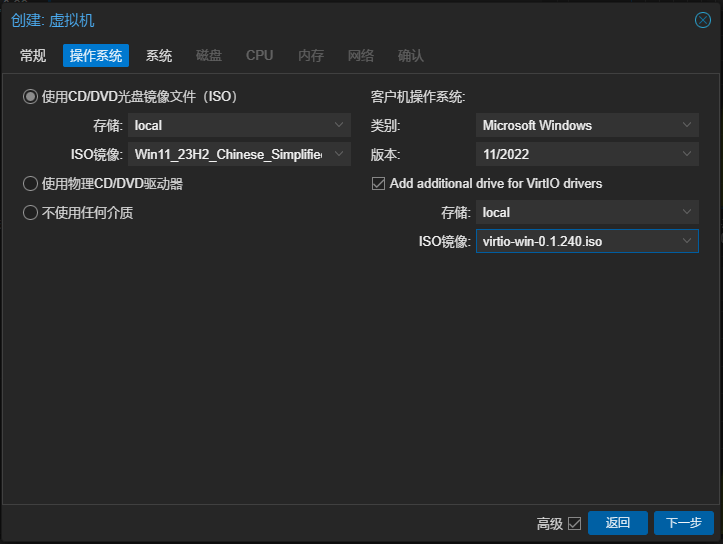
Task: Click the 返回 back button
Action: [x=617, y=523]
